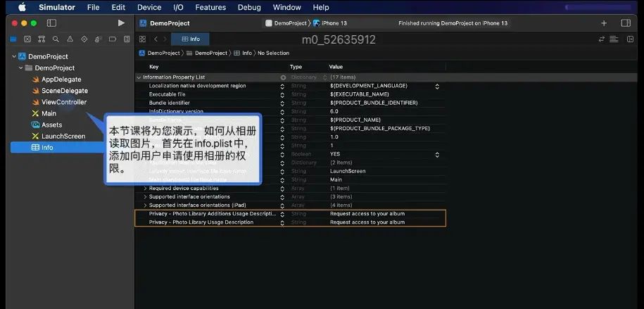Open the Issue navigator warning icon
The height and width of the screenshot is (309, 644).
70,39
